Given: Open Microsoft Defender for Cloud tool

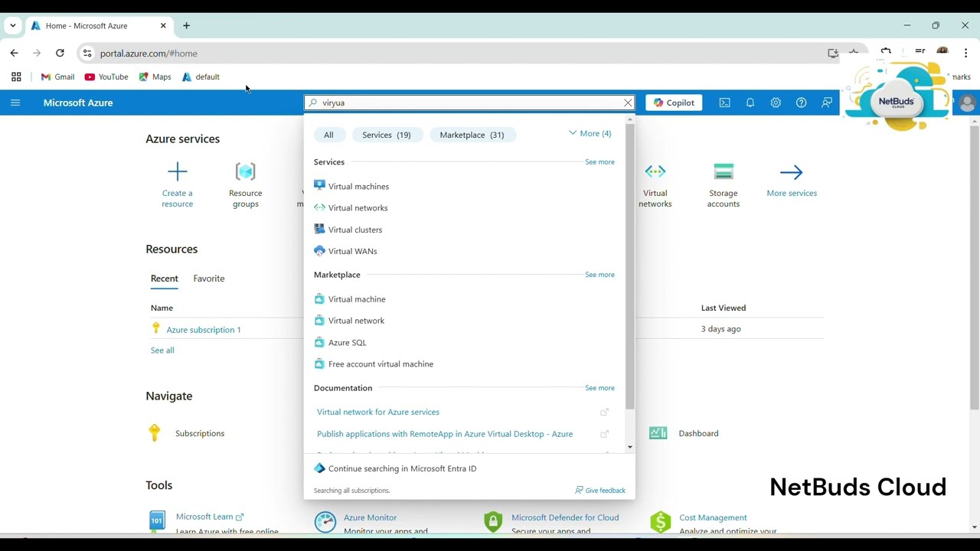Looking at the screenshot, I should [565, 517].
